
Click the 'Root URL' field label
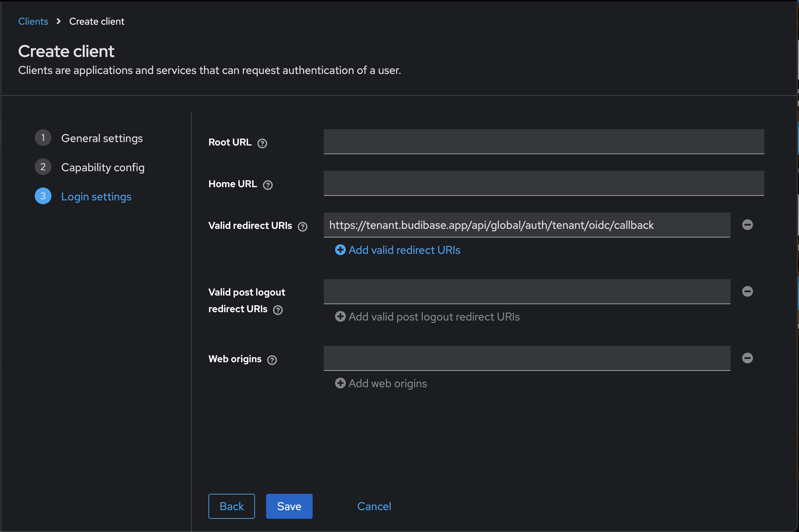click(230, 142)
